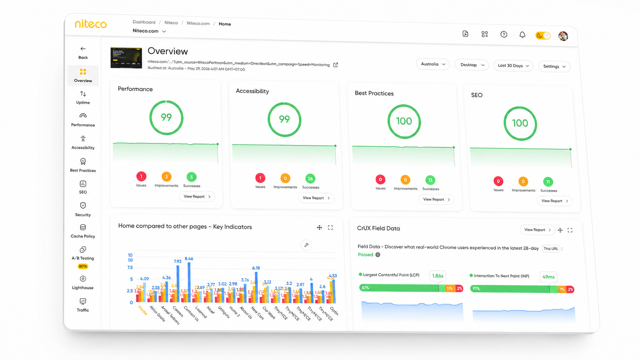Select Overview in the sidebar
Viewport: 640px width, 360px height.
click(83, 76)
